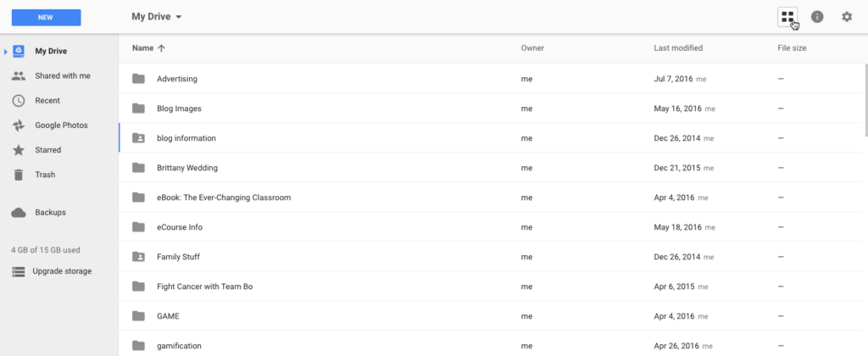Select the Family Stuff folder
Screen dimensions: 868x356
click(491, 257)
